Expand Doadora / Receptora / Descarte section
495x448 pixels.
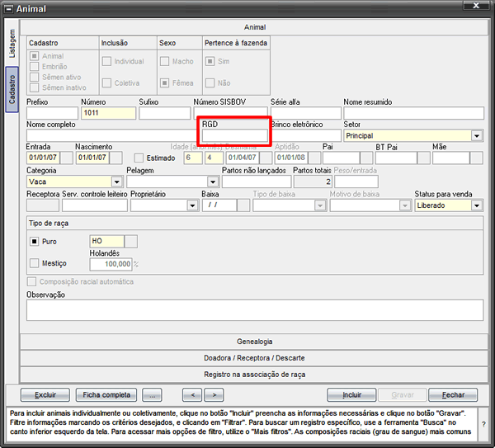coord(254,358)
